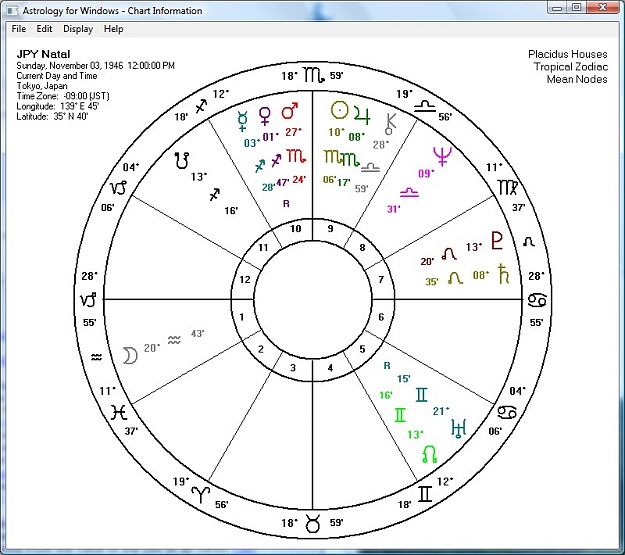Viewport: 625px width, 555px height.
Task: Click the 'Current Day and Time' line
Action: [x=57, y=76]
